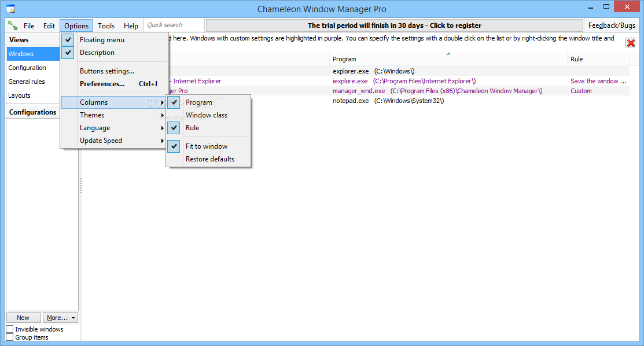644x346 pixels.
Task: Sort by the Rule column header
Action: pyautogui.click(x=598, y=59)
